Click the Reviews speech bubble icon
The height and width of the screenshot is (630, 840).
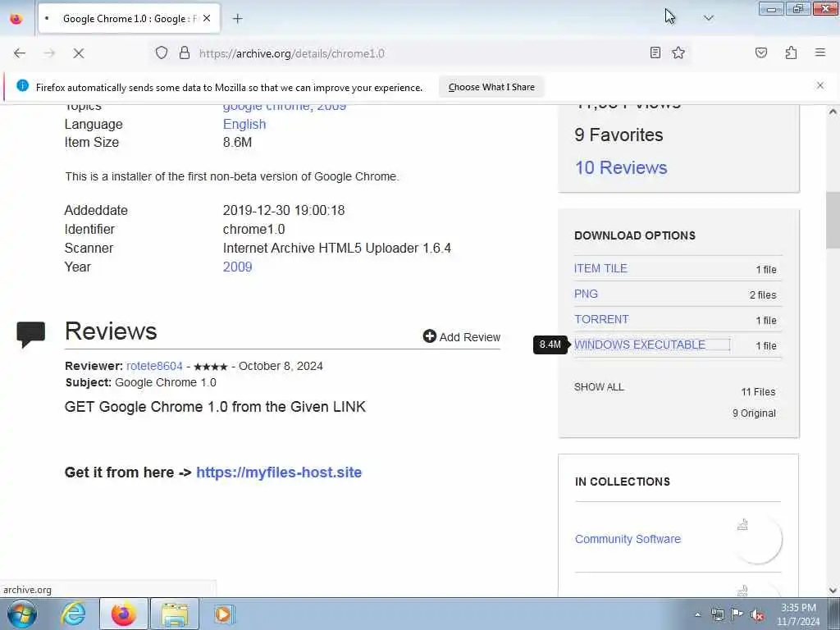(31, 335)
